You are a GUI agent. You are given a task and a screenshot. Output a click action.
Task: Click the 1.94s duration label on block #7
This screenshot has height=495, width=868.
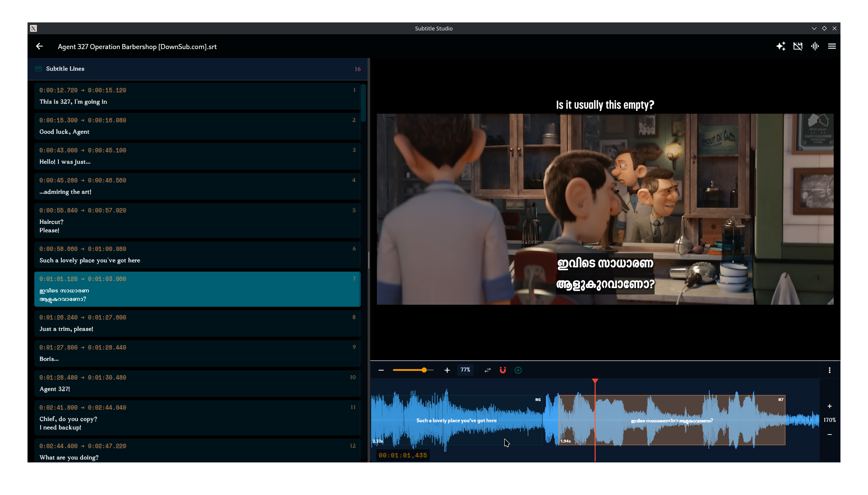(x=566, y=441)
